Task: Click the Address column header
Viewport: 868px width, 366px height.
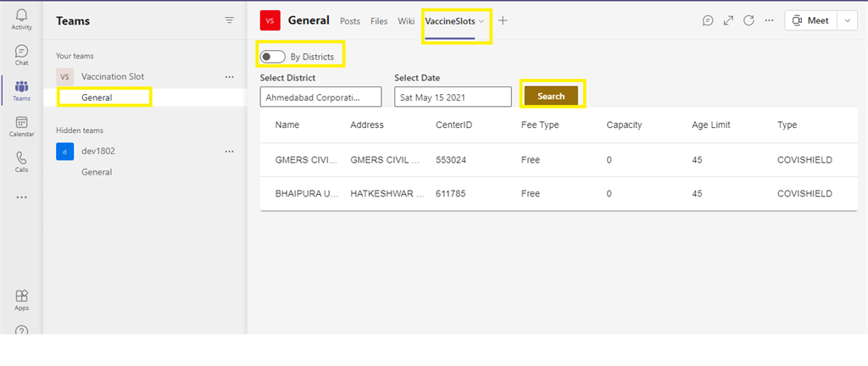Action: point(367,125)
